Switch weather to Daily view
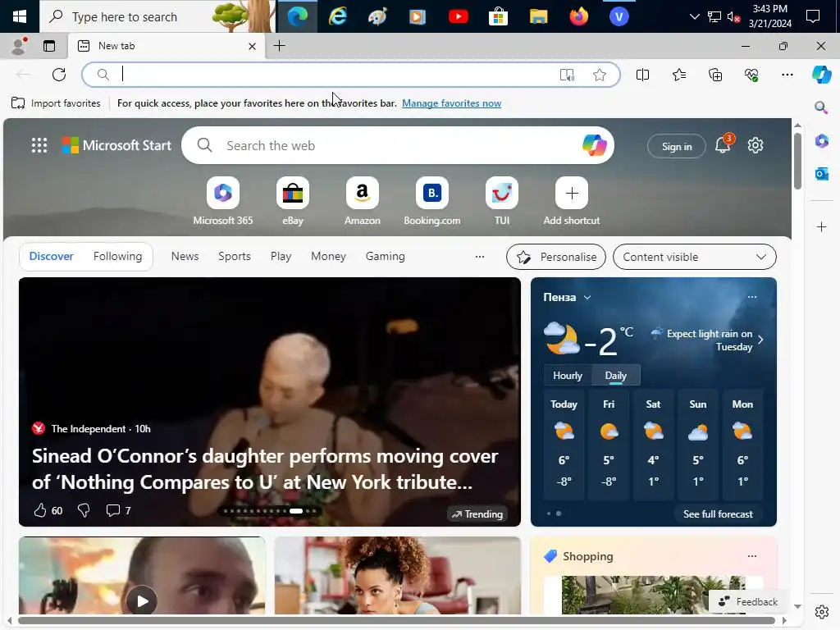This screenshot has height=630, width=840. (615, 376)
